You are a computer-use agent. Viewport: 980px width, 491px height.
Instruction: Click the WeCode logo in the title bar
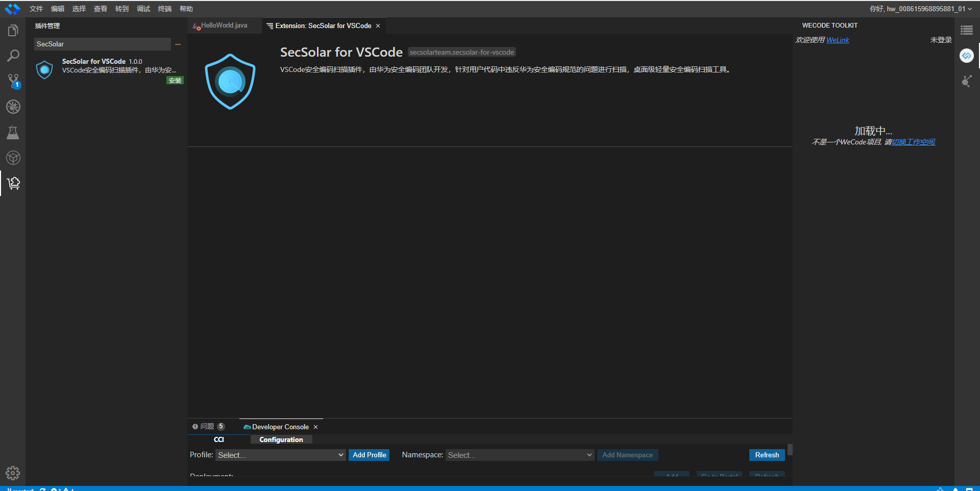[x=12, y=9]
